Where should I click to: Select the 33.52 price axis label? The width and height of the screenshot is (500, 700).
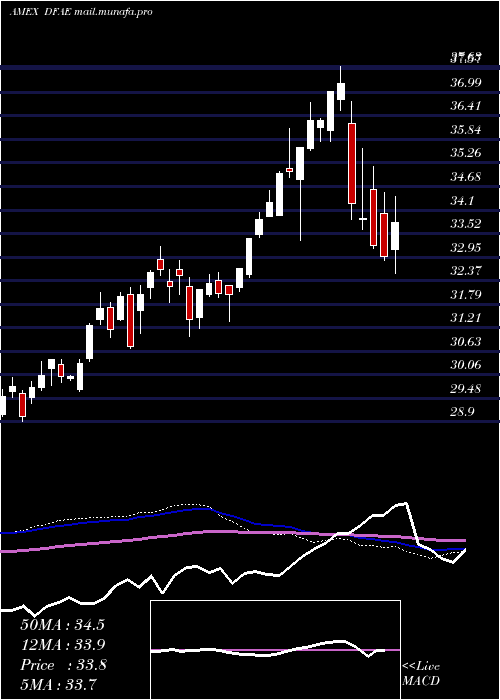[x=466, y=224]
